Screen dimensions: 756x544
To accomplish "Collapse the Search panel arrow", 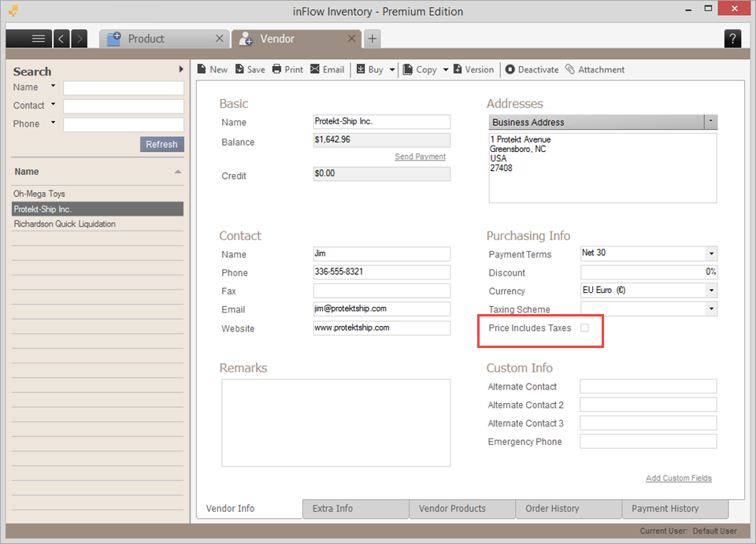I will coord(181,69).
